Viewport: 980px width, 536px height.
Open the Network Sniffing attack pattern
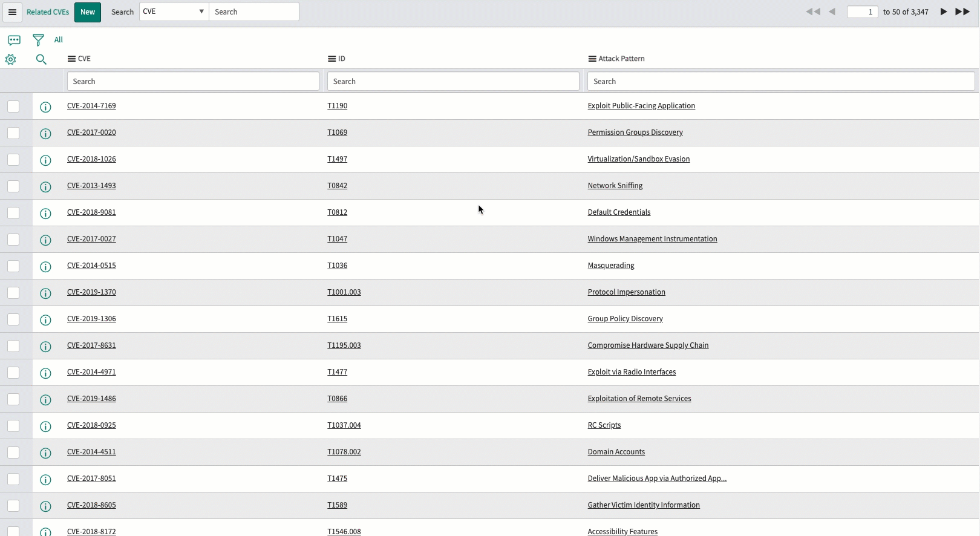(615, 186)
